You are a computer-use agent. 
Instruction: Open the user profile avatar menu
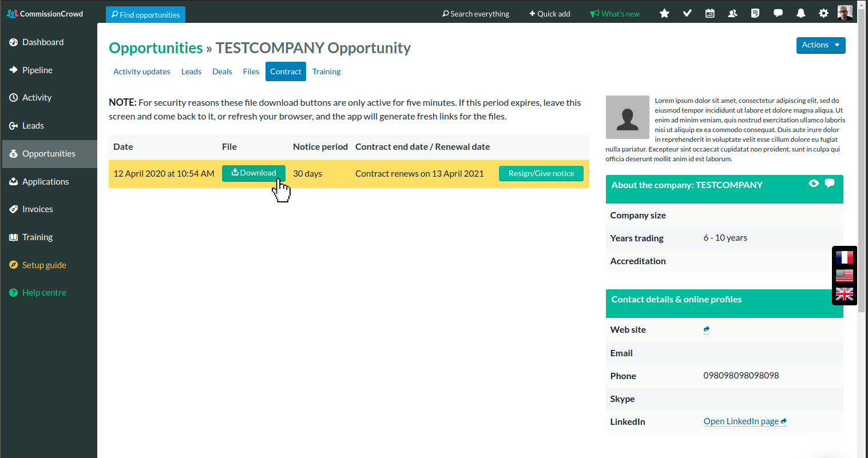(x=845, y=13)
